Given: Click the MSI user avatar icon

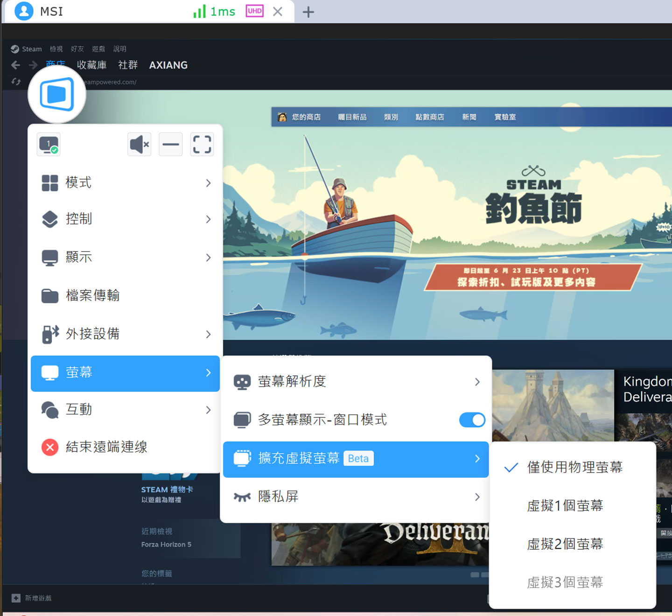Looking at the screenshot, I should (24, 11).
